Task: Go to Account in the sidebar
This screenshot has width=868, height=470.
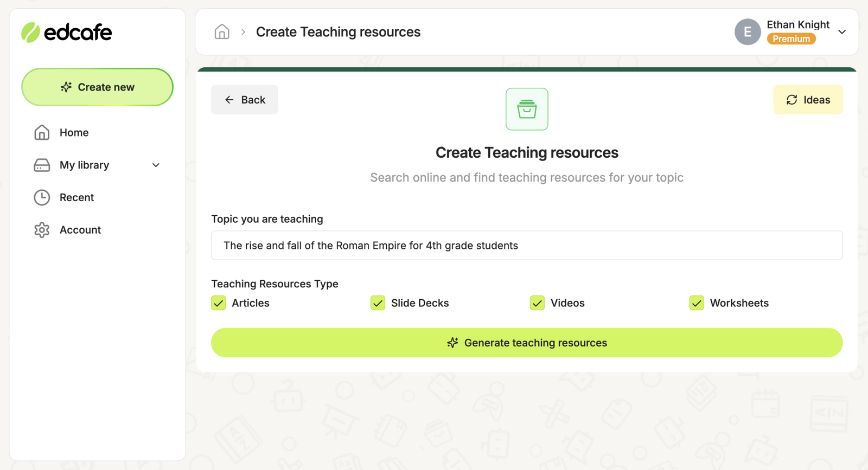Action: click(x=80, y=230)
